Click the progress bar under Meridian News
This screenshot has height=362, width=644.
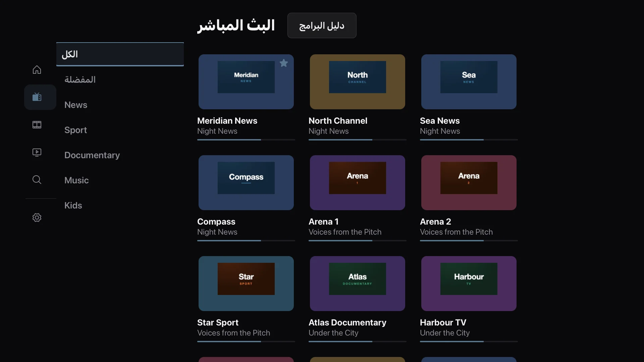(x=246, y=140)
